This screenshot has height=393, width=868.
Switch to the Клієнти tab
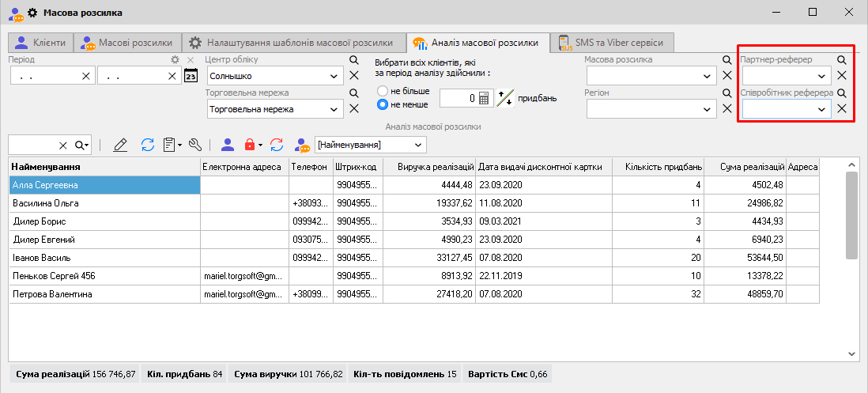41,43
